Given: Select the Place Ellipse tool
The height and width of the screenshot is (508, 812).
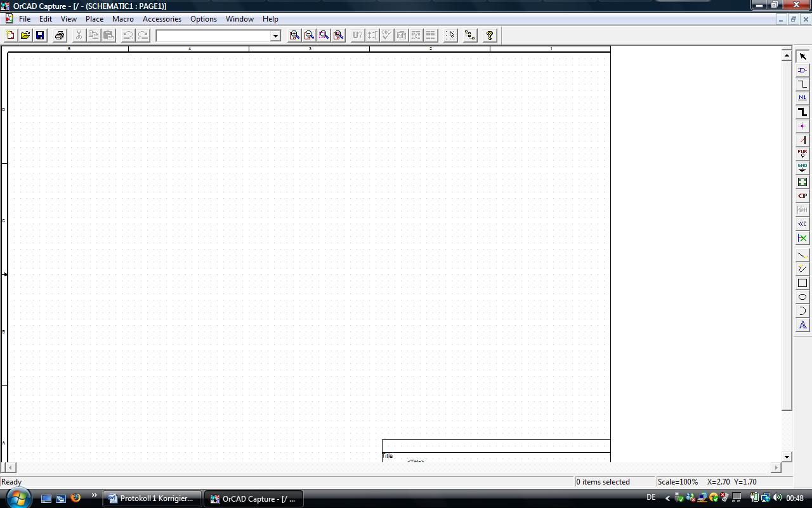Looking at the screenshot, I should 802,297.
